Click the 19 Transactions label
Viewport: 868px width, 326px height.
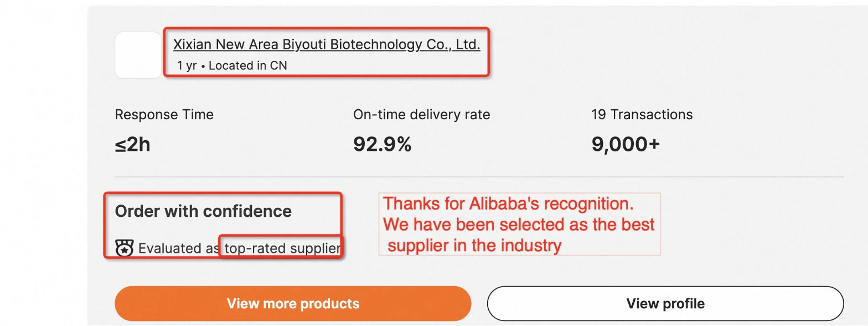tap(642, 115)
